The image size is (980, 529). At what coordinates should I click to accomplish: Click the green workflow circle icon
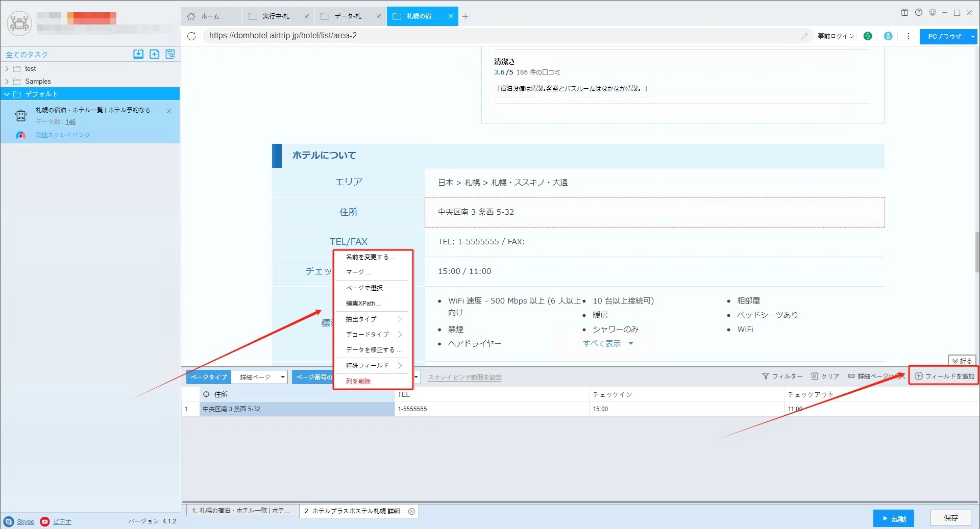868,36
